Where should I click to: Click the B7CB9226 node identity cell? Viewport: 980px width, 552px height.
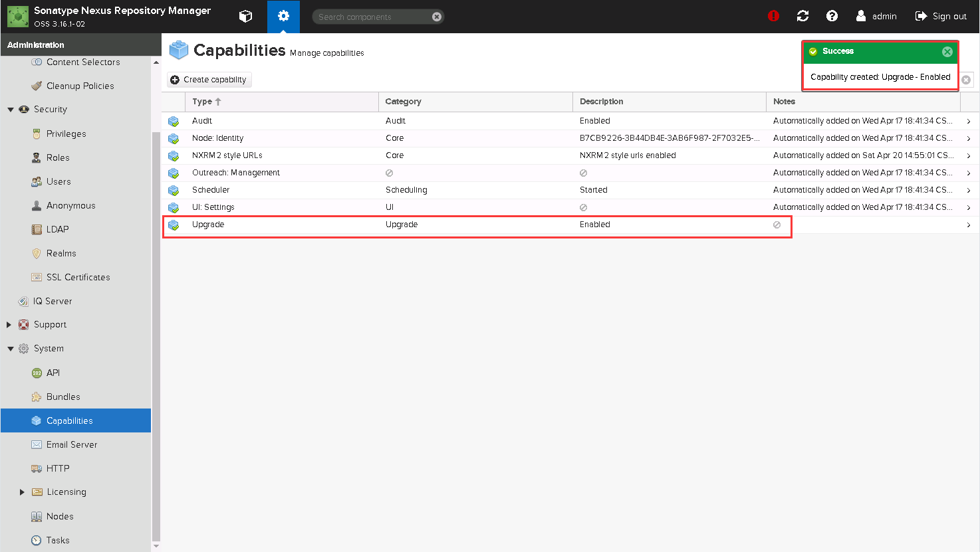670,138
